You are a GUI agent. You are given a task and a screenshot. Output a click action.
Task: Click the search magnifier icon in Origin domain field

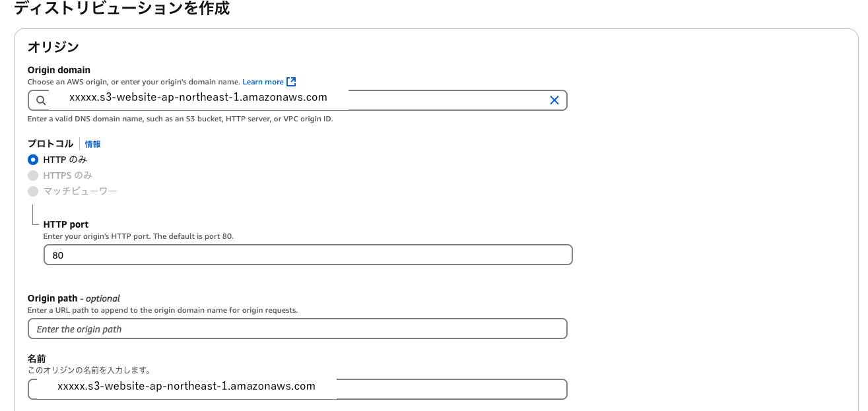click(x=40, y=100)
